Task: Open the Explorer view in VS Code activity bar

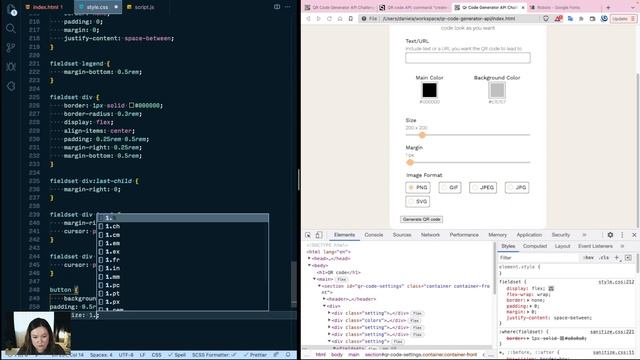Action: [11, 10]
